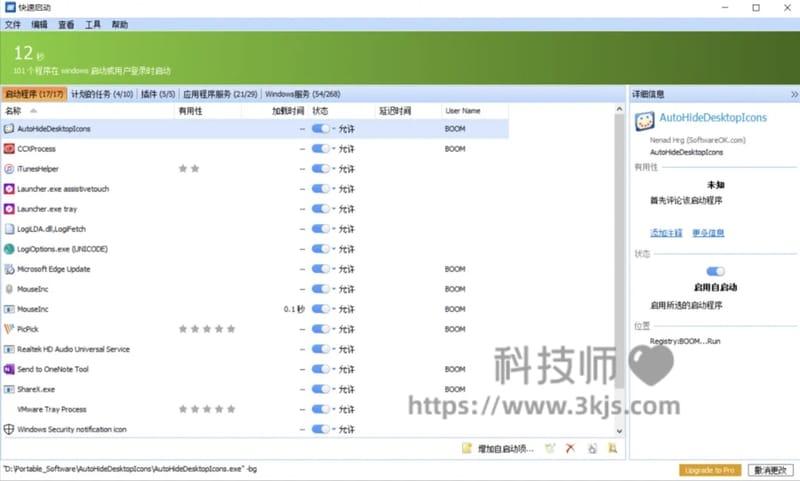Click the MouseInc icon with 0.1 秒 load time
The image size is (800, 481).
click(x=9, y=309)
